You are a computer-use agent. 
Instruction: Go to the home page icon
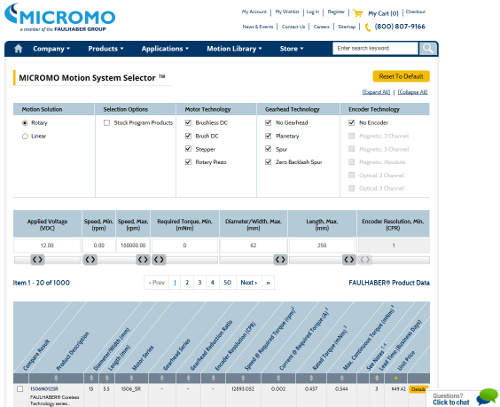point(18,49)
